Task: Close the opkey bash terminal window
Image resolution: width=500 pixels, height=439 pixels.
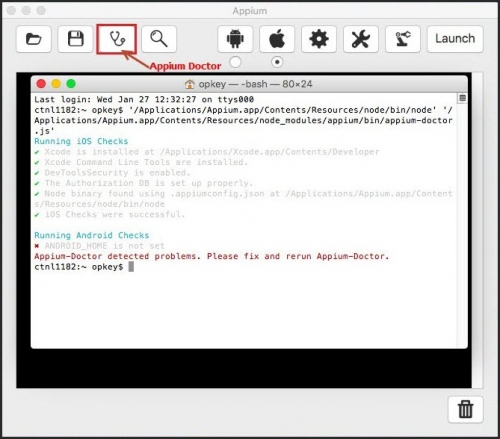Action: pos(41,84)
